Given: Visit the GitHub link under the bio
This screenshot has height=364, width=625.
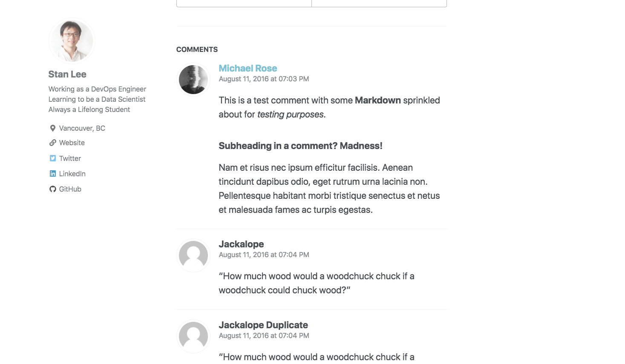Looking at the screenshot, I should [x=71, y=189].
